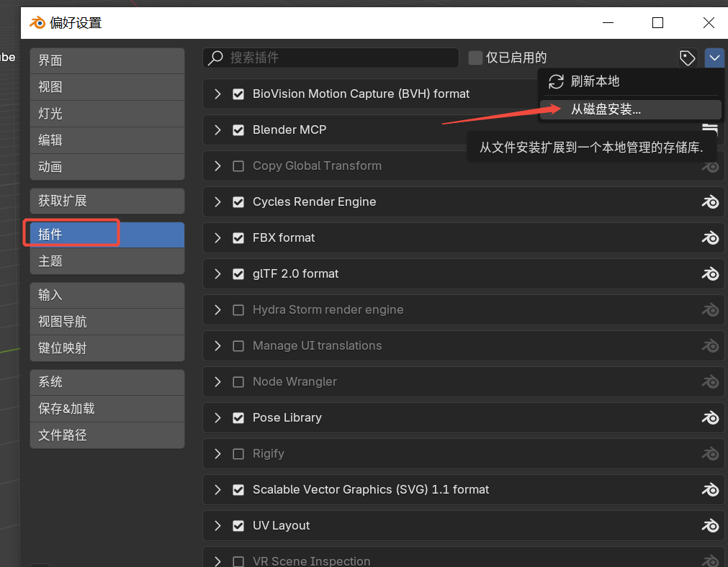This screenshot has height=567, width=728.
Task: Click the Blender logo in title bar
Action: 37,23
